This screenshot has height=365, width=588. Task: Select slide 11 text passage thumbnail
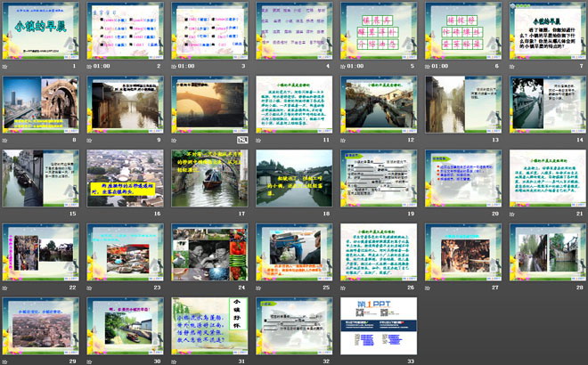pos(294,104)
